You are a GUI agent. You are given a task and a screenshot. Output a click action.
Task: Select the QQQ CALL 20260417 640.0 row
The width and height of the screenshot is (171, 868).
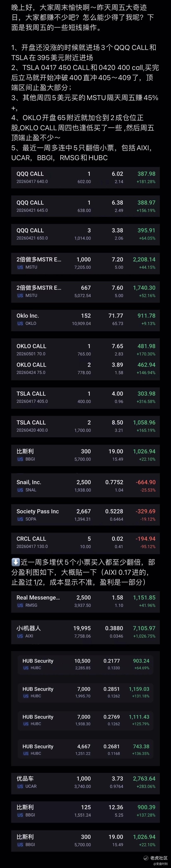[85, 177]
